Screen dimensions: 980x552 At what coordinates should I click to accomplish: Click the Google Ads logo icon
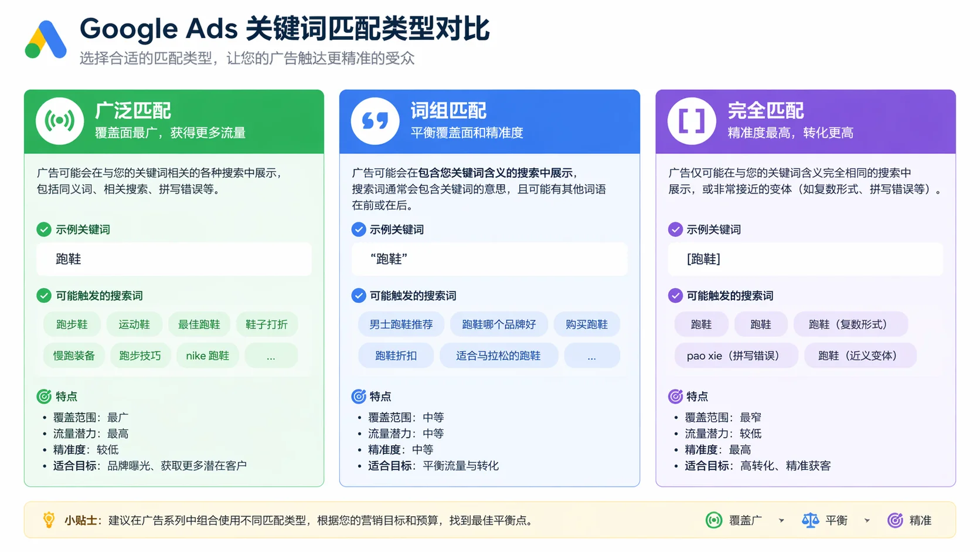[x=46, y=39]
